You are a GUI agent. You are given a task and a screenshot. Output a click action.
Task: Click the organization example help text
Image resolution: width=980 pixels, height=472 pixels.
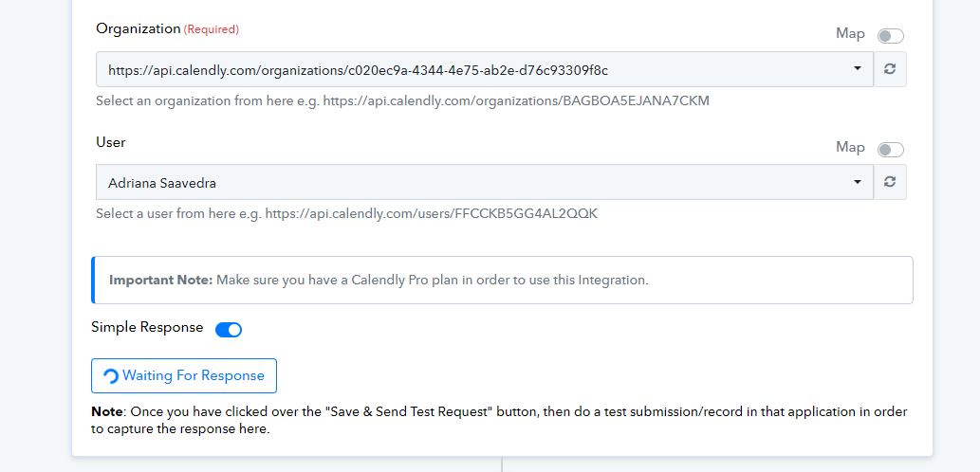[x=402, y=100]
